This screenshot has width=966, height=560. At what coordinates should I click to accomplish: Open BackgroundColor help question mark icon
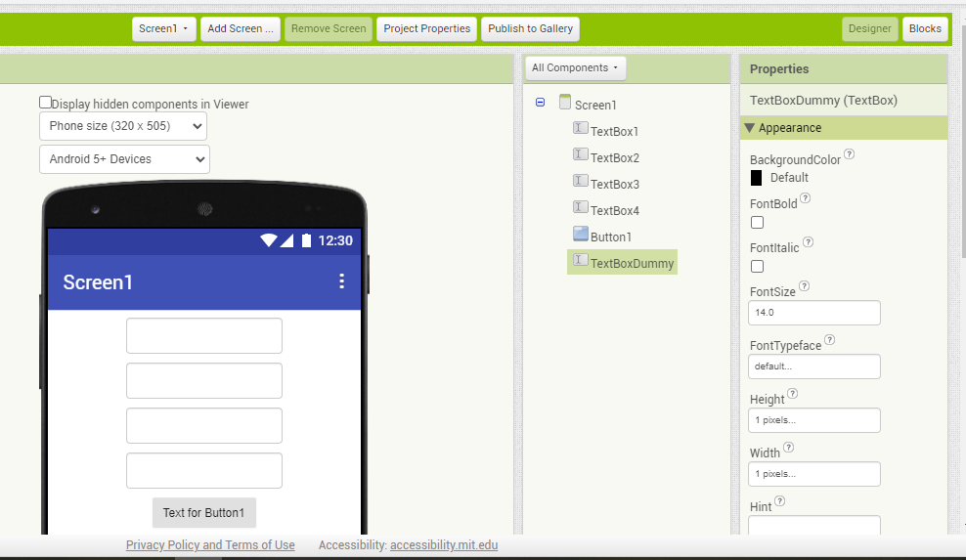pyautogui.click(x=849, y=154)
